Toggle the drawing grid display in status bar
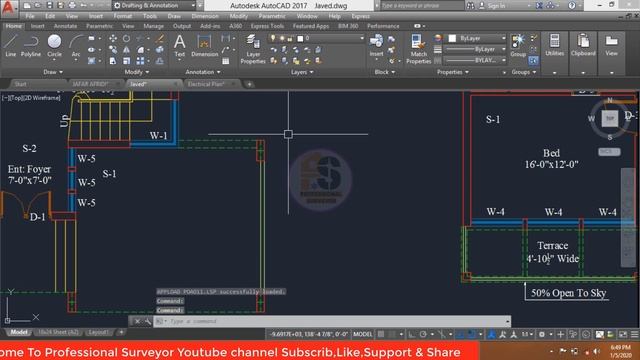Viewport: 640px width, 360px height. tap(380, 334)
